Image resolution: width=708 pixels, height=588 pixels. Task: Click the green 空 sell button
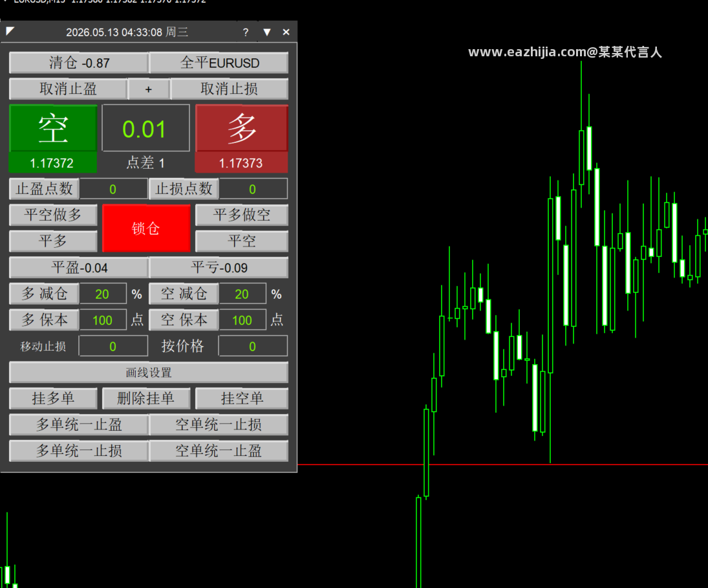pos(53,128)
